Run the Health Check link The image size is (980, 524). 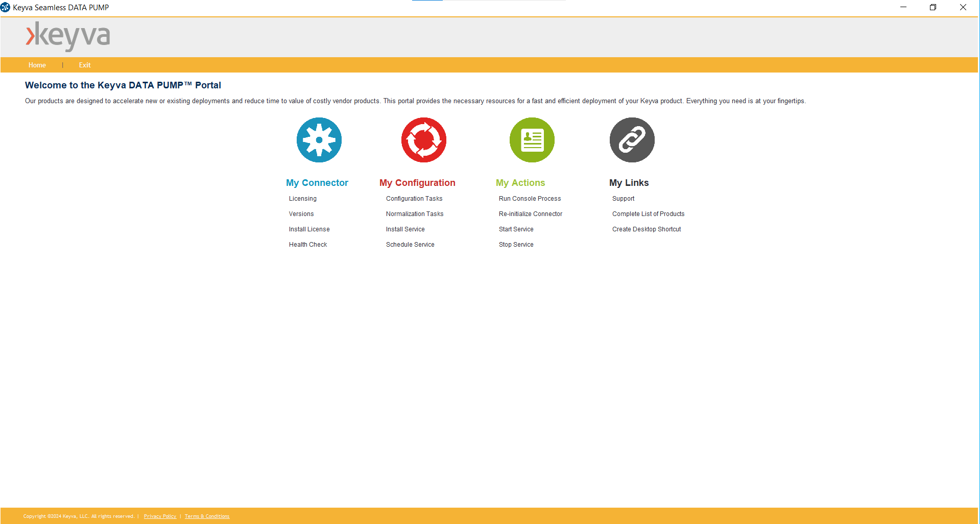(x=308, y=245)
